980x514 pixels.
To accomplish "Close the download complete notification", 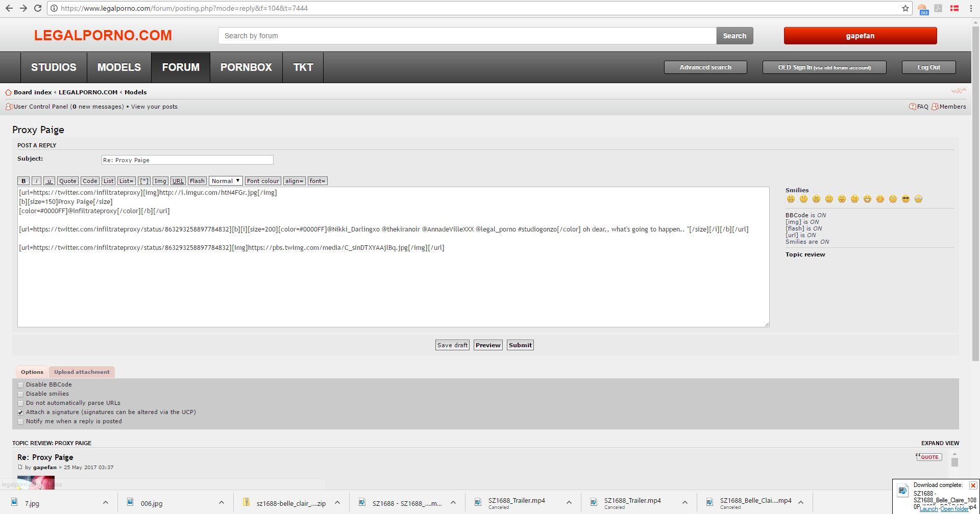I will pos(973,485).
